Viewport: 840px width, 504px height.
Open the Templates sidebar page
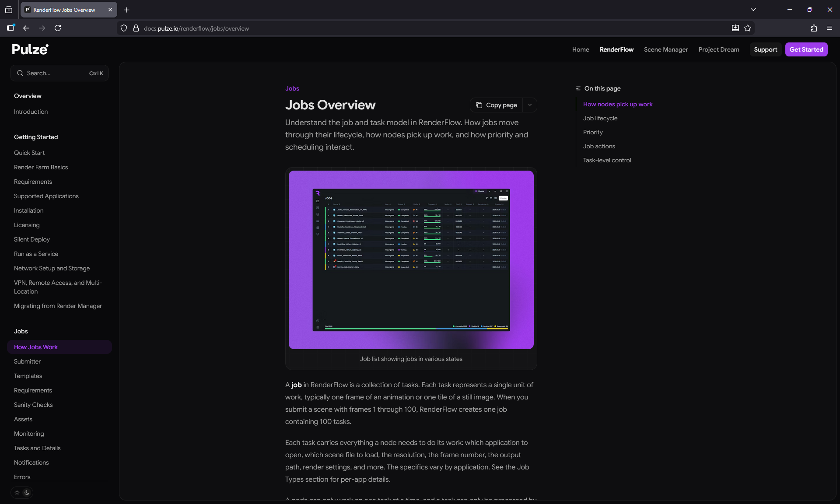pos(28,376)
